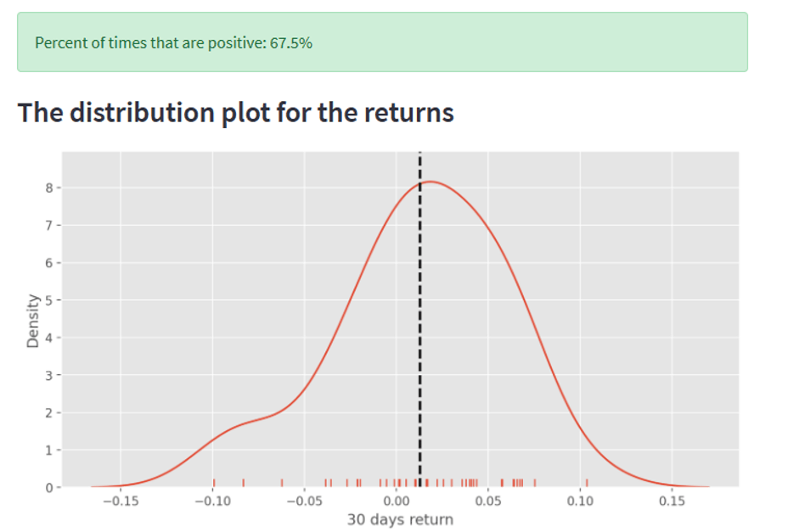This screenshot has width=788, height=532.
Task: Click the -0.05 x-axis tick label
Action: pos(303,501)
